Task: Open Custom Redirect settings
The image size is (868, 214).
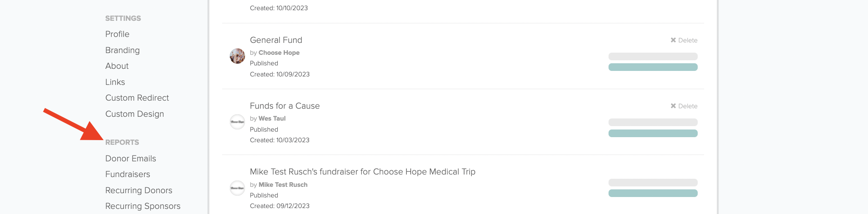Action: click(x=137, y=98)
